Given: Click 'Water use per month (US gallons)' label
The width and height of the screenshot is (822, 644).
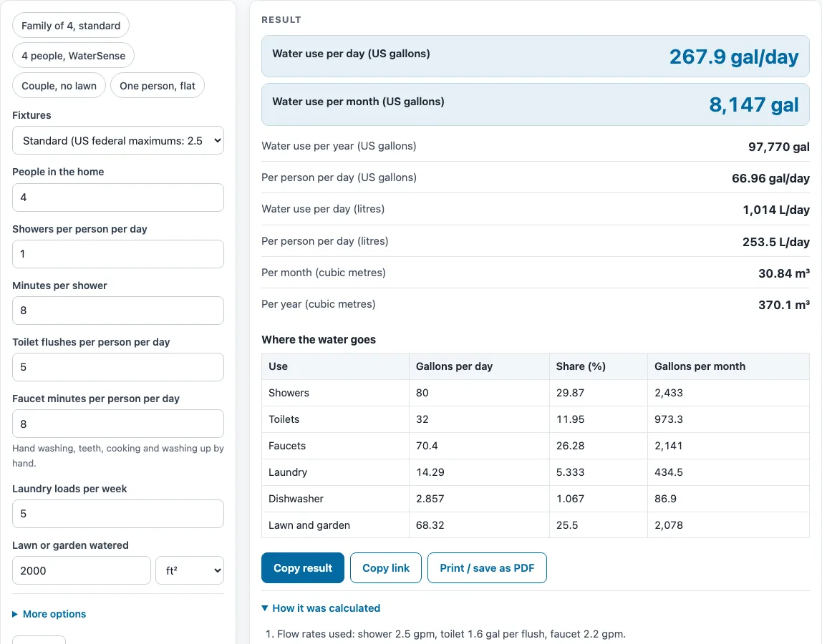Looking at the screenshot, I should (x=358, y=102).
